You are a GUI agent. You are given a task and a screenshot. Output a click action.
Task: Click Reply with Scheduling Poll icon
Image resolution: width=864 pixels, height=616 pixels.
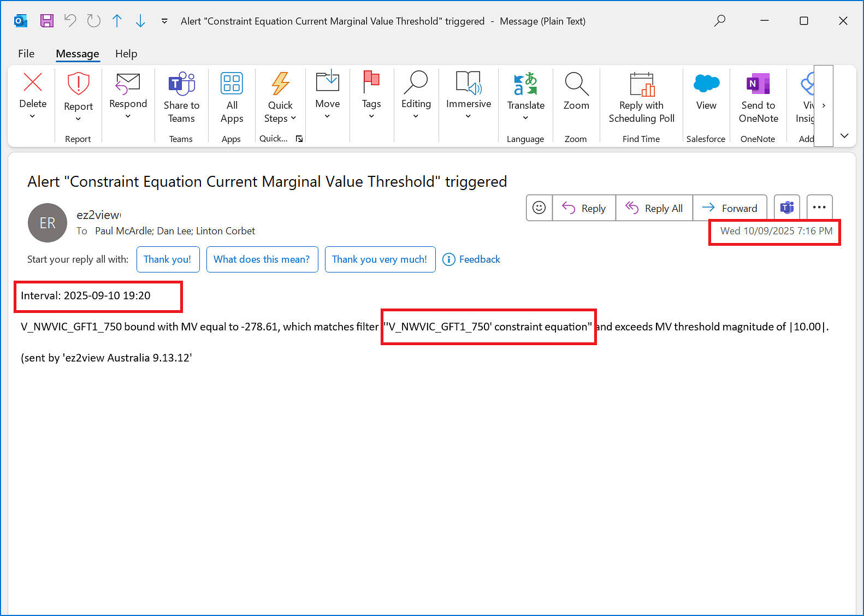642,84
